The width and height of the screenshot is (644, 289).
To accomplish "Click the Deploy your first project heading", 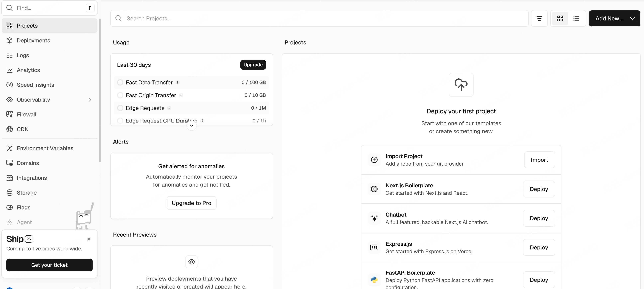I will pyautogui.click(x=461, y=111).
